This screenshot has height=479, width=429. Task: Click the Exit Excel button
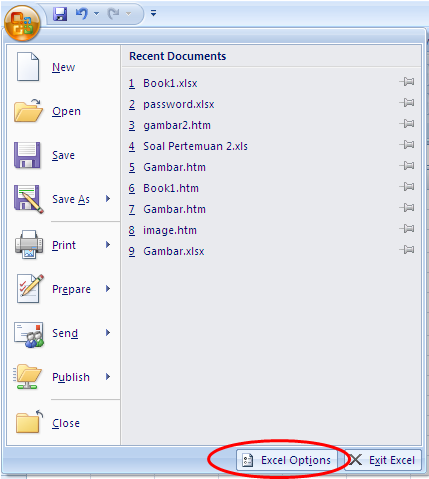click(383, 460)
